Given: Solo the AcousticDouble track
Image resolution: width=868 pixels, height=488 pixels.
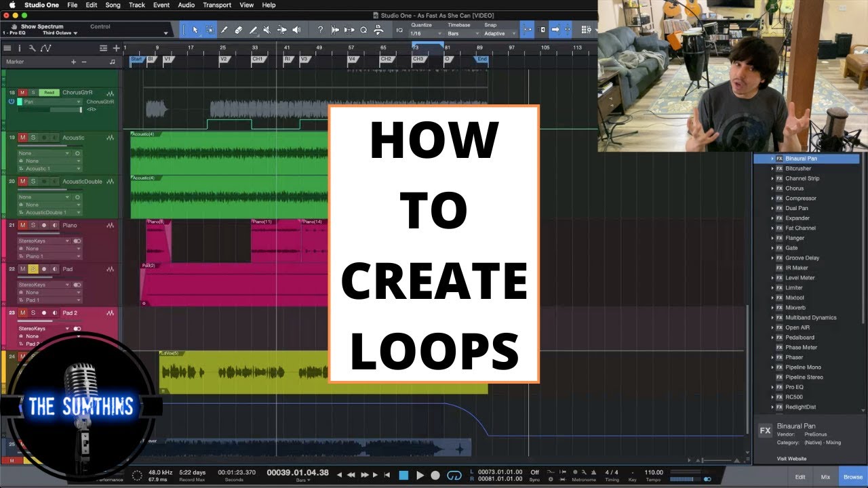Looking at the screenshot, I should 33,182.
